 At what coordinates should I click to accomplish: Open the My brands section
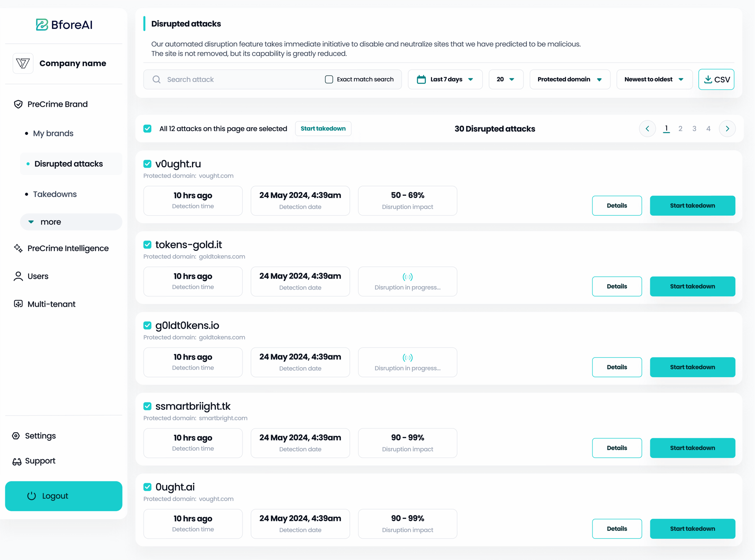pos(53,133)
